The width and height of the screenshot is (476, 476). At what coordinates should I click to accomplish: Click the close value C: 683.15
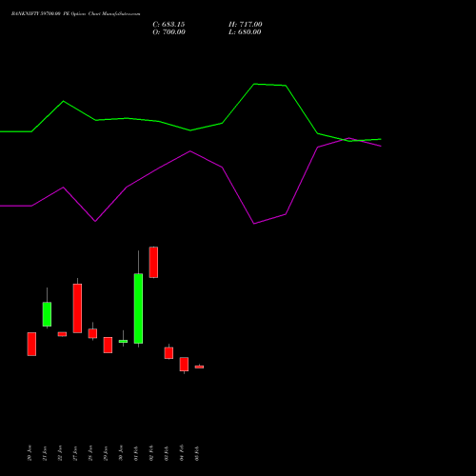(169, 25)
